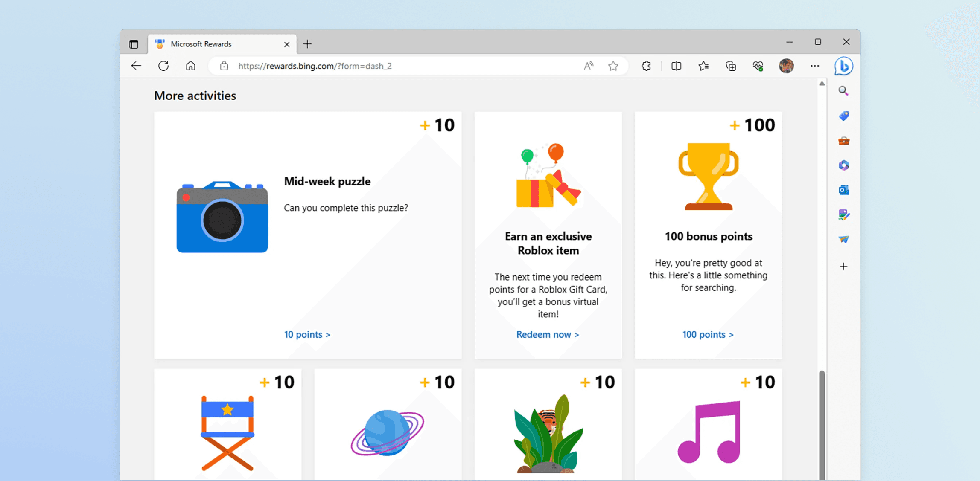Open the Collections icon

(x=731, y=66)
